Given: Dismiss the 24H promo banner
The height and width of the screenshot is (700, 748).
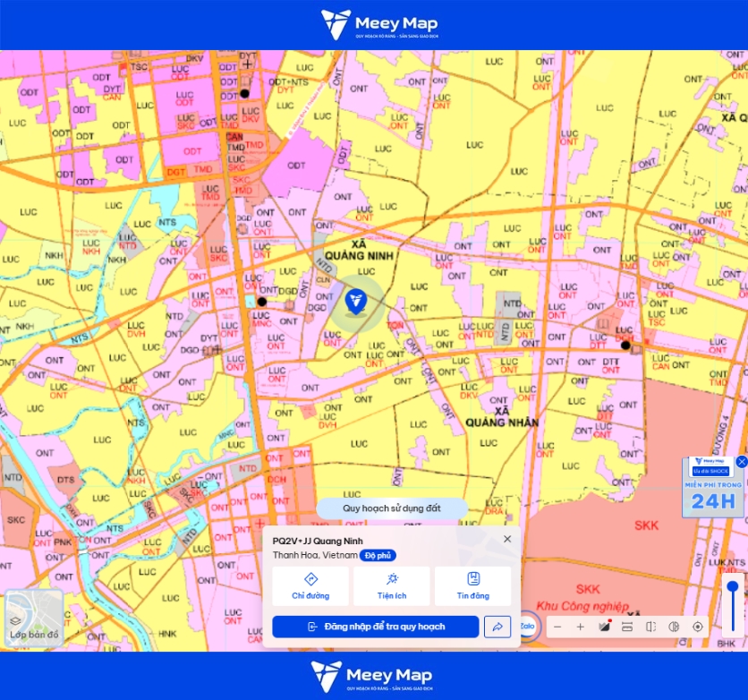Looking at the screenshot, I should coord(742,461).
